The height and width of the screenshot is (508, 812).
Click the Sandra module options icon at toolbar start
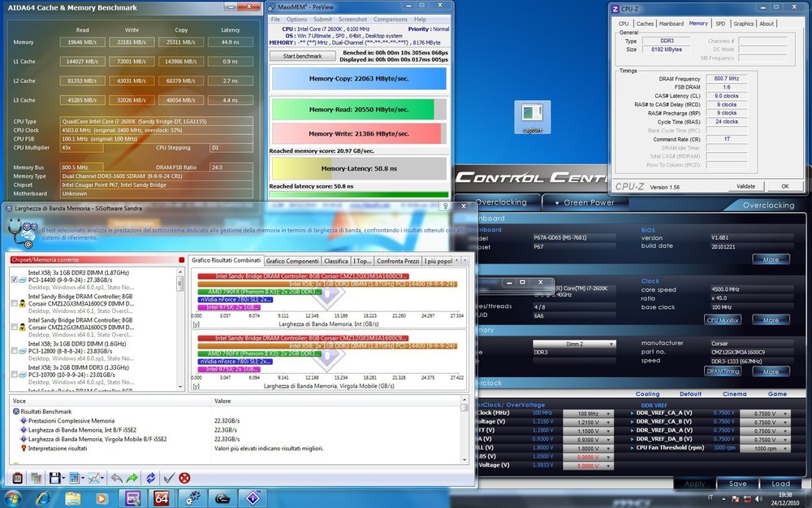(x=18, y=478)
